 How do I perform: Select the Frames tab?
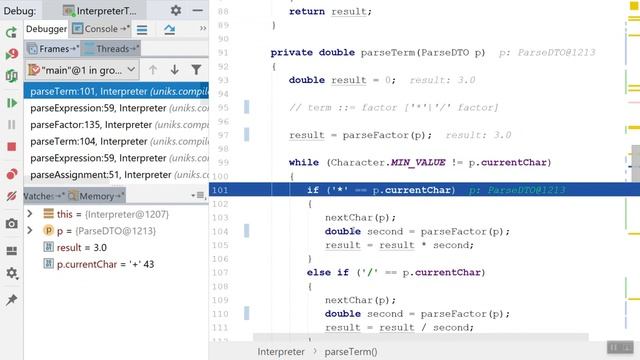coord(53,49)
